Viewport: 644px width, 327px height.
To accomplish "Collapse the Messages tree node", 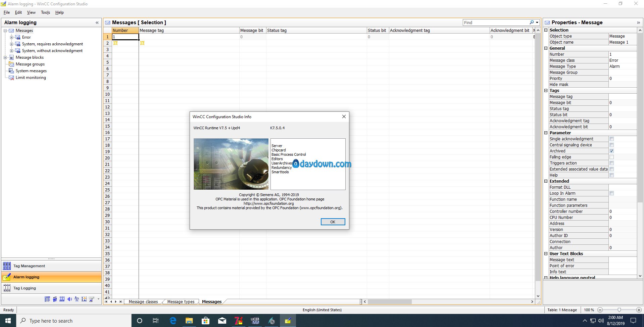I will 5,31.
